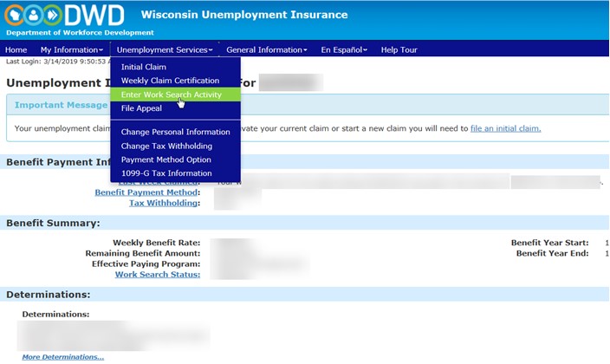Click the Work Search Status link
The image size is (610, 364).
click(157, 275)
